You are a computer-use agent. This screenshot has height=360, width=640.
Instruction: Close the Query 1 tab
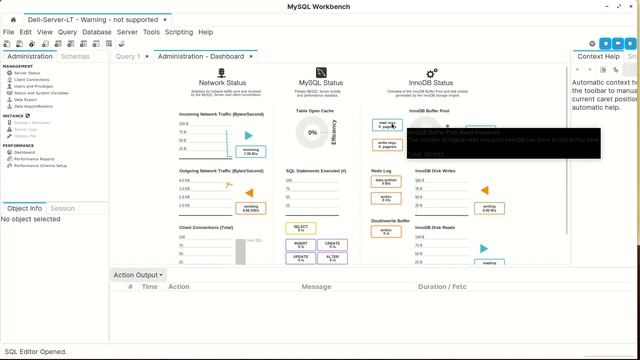click(147, 56)
